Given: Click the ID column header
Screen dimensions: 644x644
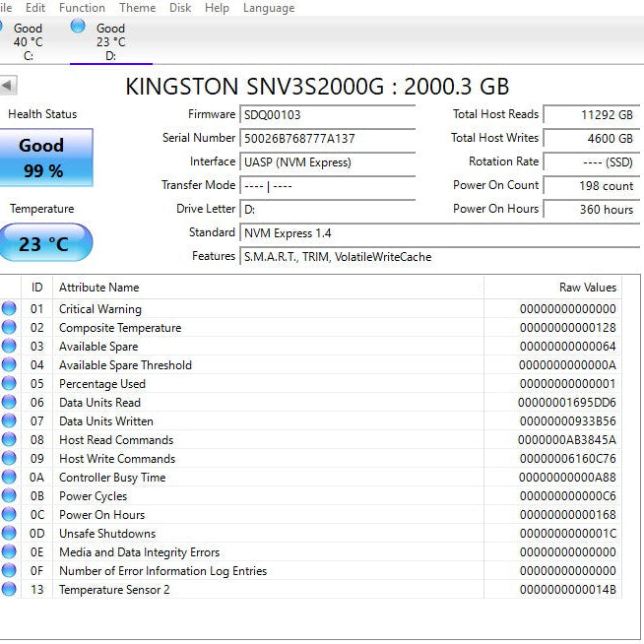Looking at the screenshot, I should tap(37, 288).
